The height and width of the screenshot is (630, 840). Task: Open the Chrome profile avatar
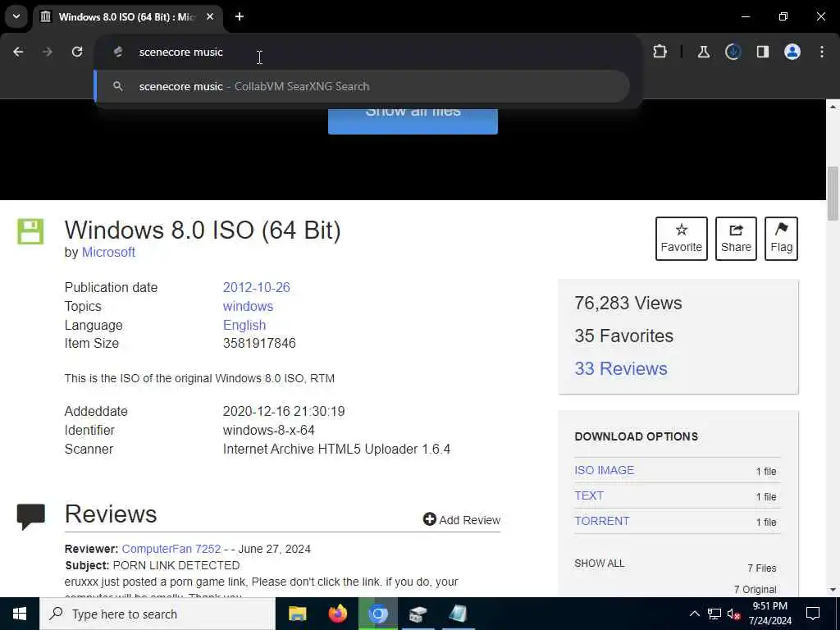[792, 52]
